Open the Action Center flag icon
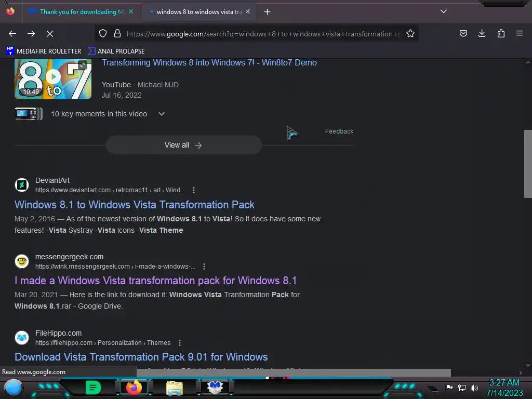 tap(449, 388)
